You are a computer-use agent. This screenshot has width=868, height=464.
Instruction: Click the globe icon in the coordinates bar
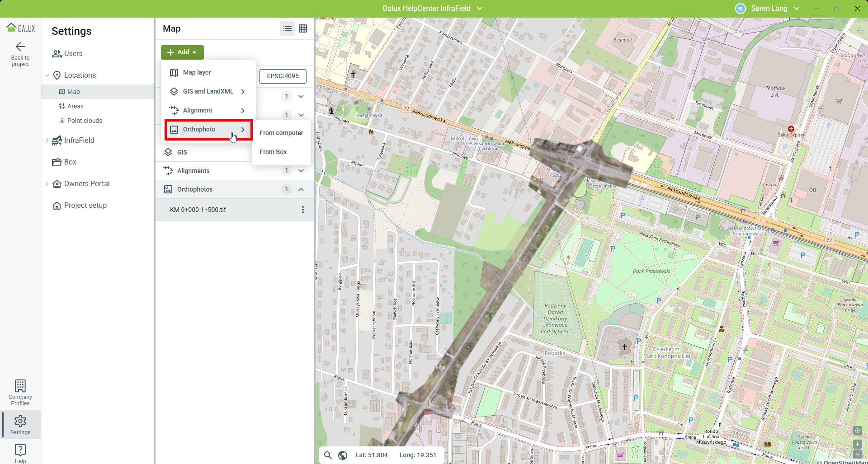pos(343,455)
